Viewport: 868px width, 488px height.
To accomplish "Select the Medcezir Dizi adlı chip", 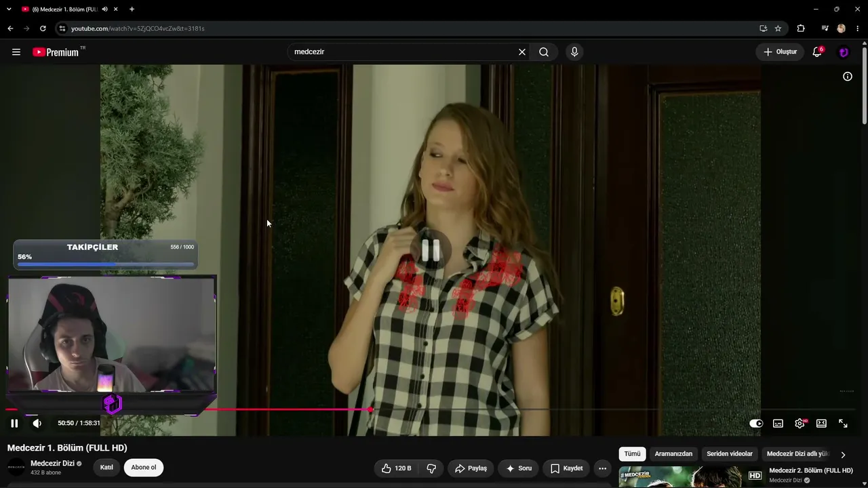I will coord(797,454).
